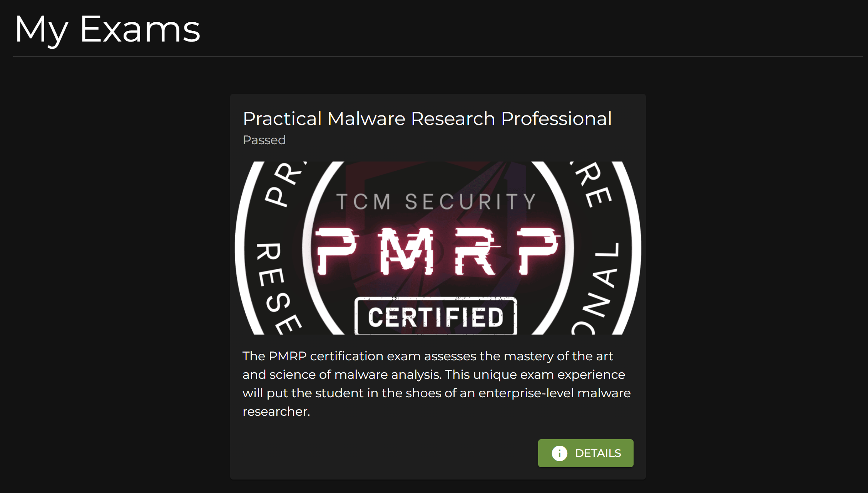
Task: Open exam DETAILS button
Action: (585, 453)
